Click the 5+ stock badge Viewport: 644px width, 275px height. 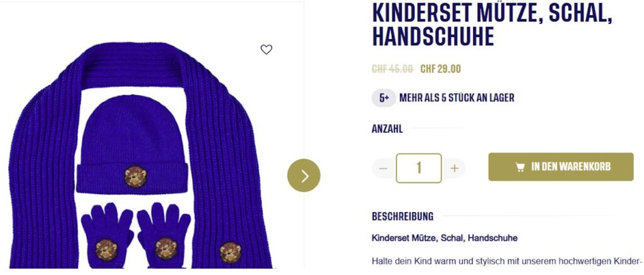[x=384, y=98]
